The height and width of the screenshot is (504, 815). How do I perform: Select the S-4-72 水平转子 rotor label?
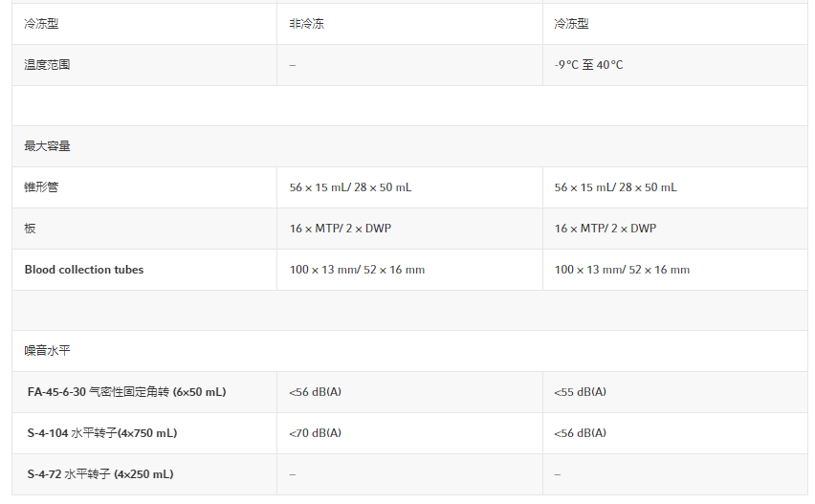[x=99, y=474]
